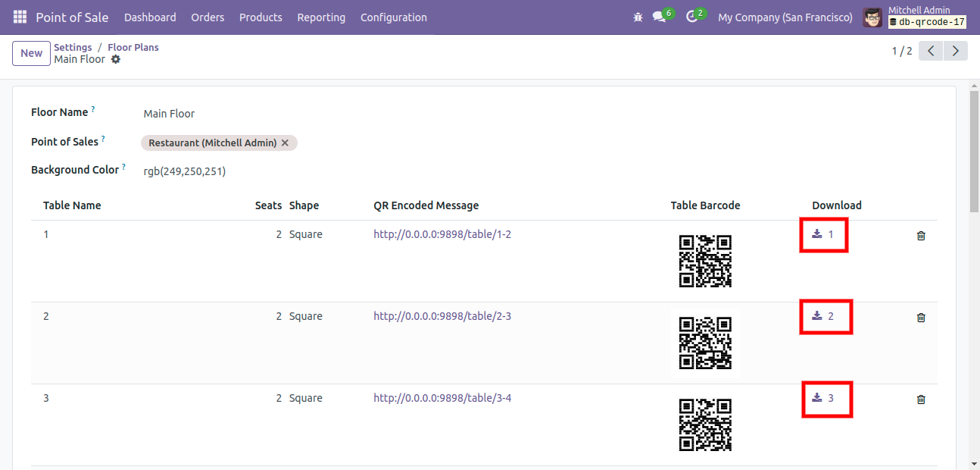Open the gear actions menu beside Main Floor
The image size is (980, 470).
(x=116, y=59)
